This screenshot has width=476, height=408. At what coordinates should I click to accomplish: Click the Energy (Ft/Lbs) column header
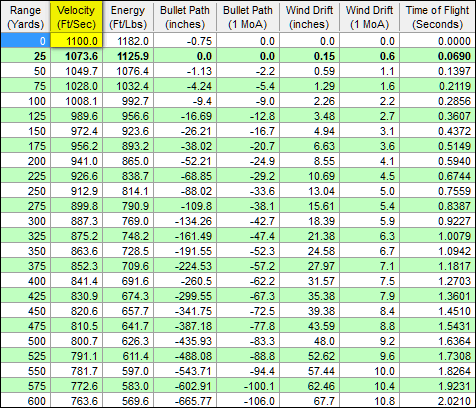click(x=128, y=17)
